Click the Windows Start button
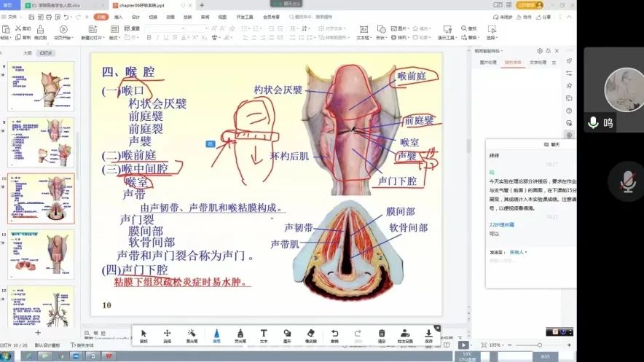The width and height of the screenshot is (644, 362). pyautogui.click(x=6, y=356)
